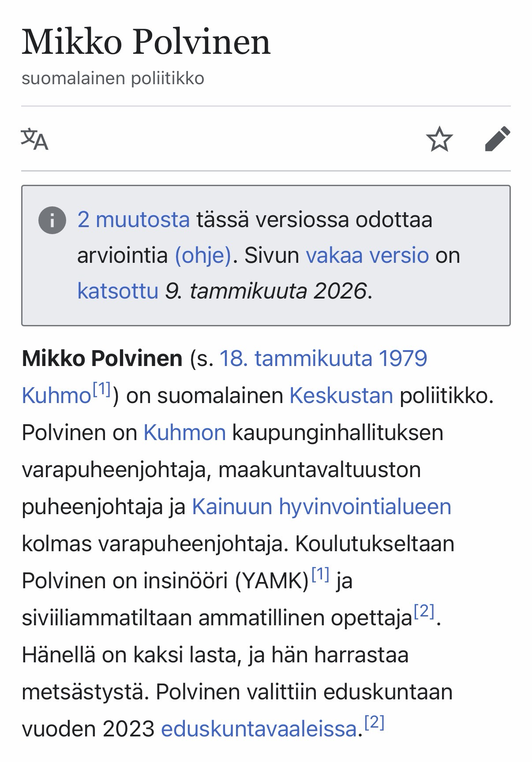Tap the info icon in the notice box

tap(52, 220)
